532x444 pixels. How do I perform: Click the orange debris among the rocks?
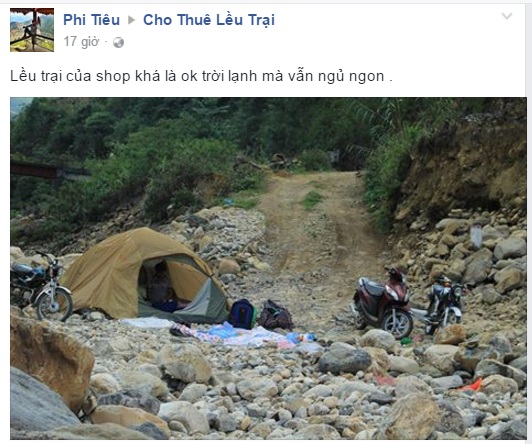click(x=472, y=386)
